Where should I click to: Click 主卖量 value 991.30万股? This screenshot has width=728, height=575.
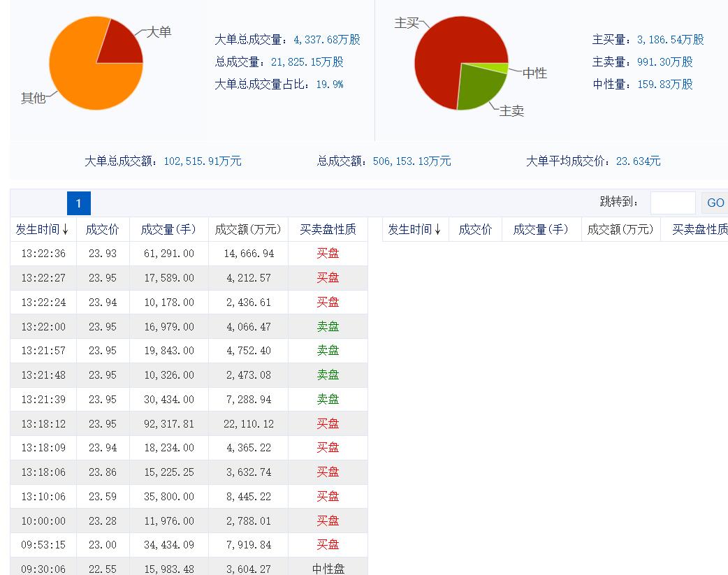pos(665,61)
